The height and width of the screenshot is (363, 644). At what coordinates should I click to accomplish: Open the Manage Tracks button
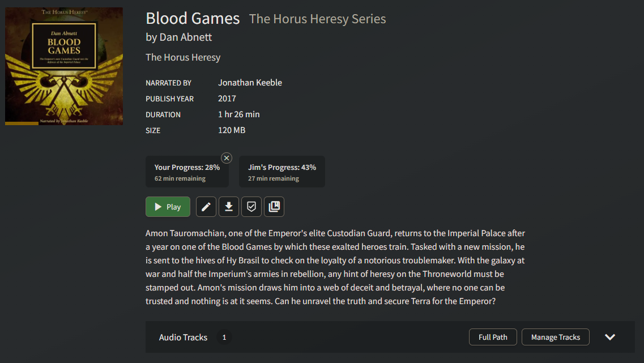(555, 337)
